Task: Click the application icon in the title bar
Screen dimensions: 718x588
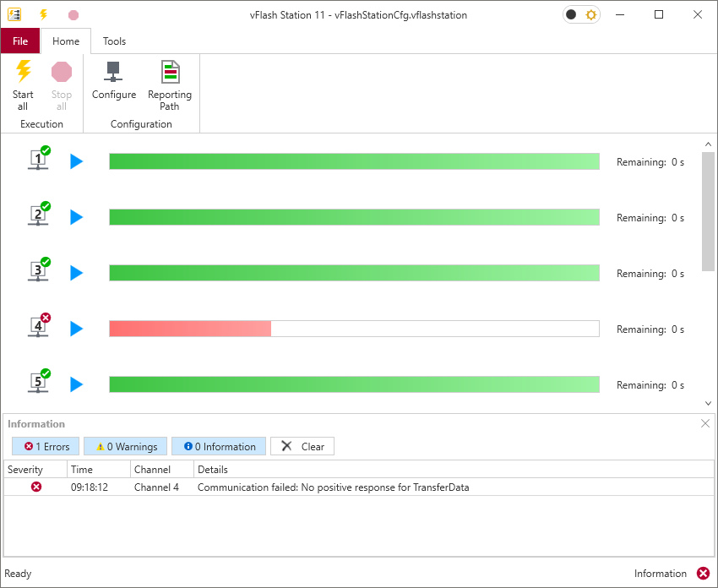Action: [14, 14]
